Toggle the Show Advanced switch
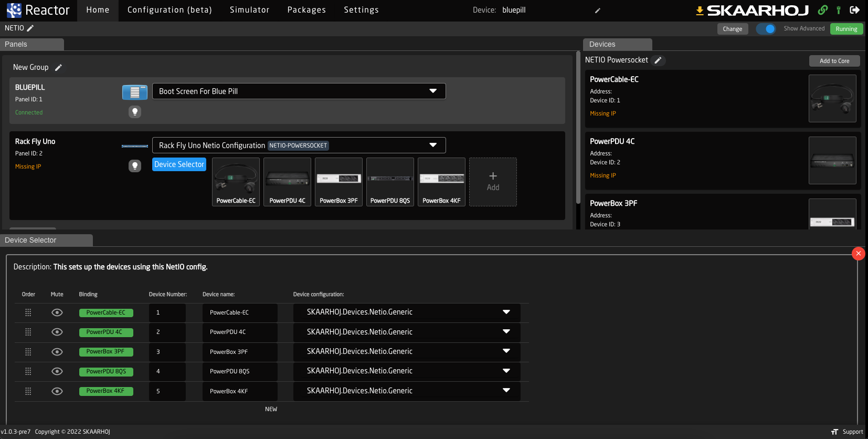The width and height of the screenshot is (868, 439). click(x=766, y=29)
